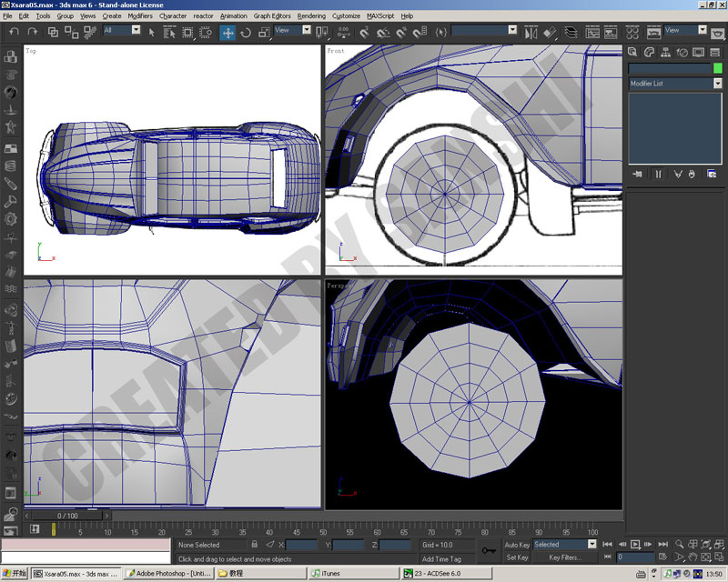Switch to Adobe Photoshop in the taskbar
Viewport: 728px width, 582px height.
click(x=169, y=574)
